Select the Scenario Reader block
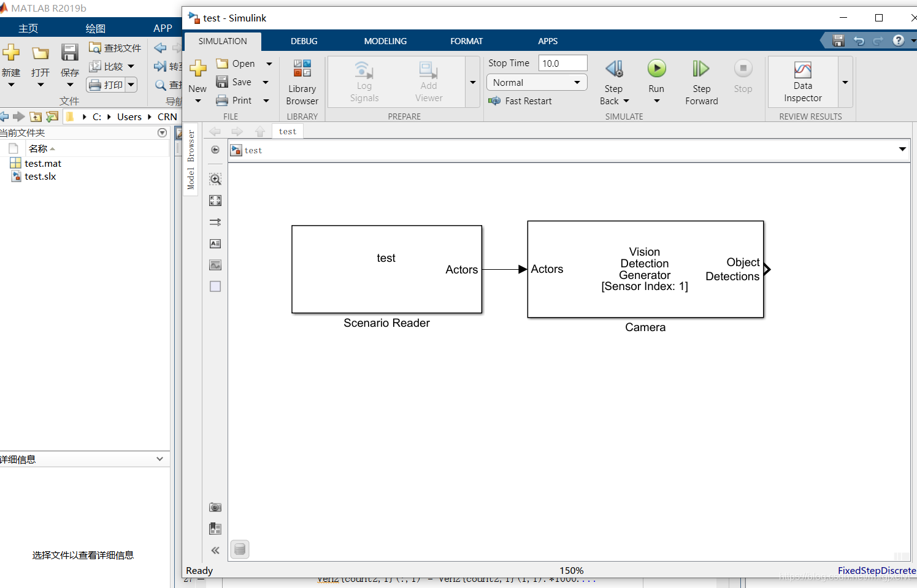Image resolution: width=917 pixels, height=588 pixels. tap(387, 269)
